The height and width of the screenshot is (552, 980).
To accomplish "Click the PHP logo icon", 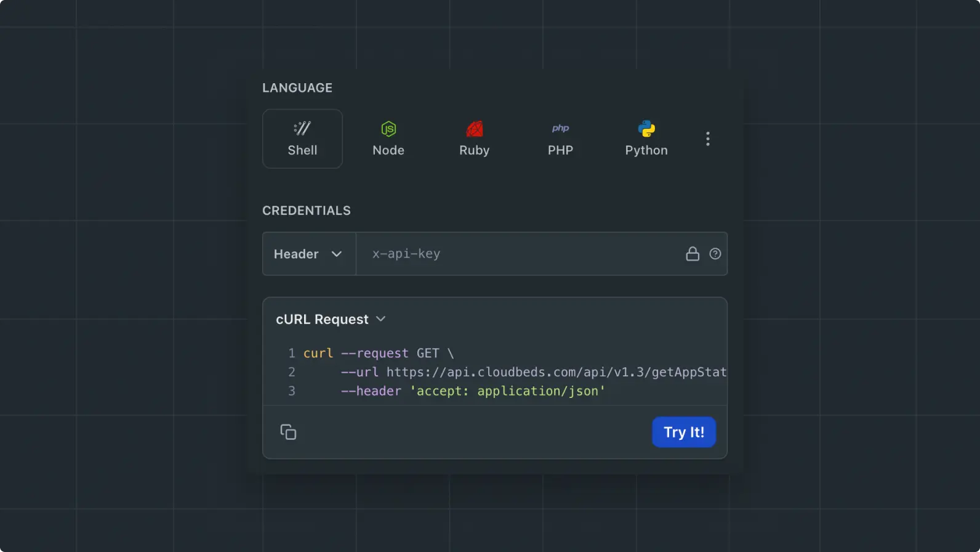I will point(560,128).
